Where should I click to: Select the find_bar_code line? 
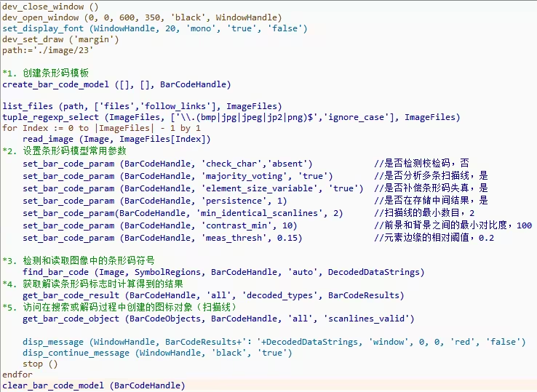(x=223, y=272)
